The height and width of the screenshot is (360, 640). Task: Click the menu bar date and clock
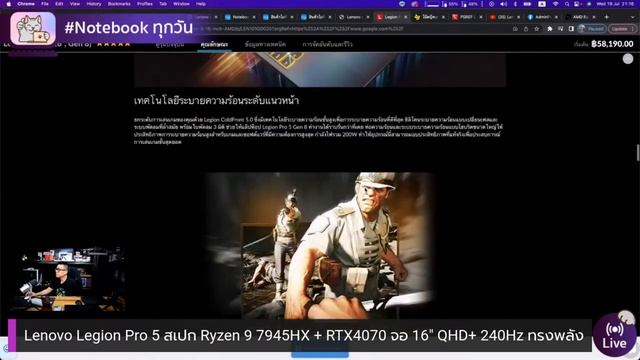coord(615,4)
